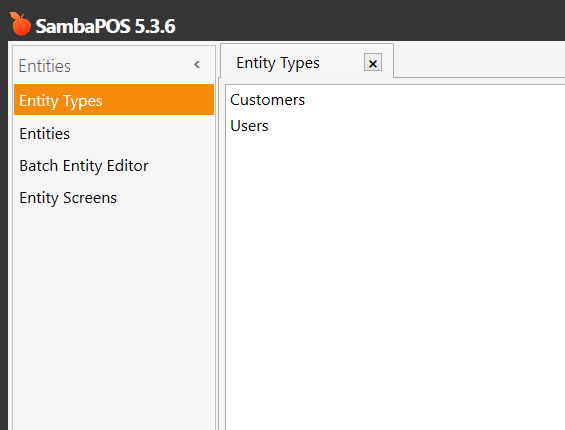This screenshot has height=430, width=565.
Task: Click the SambaPOS tomato logo icon
Action: pyautogui.click(x=20, y=24)
